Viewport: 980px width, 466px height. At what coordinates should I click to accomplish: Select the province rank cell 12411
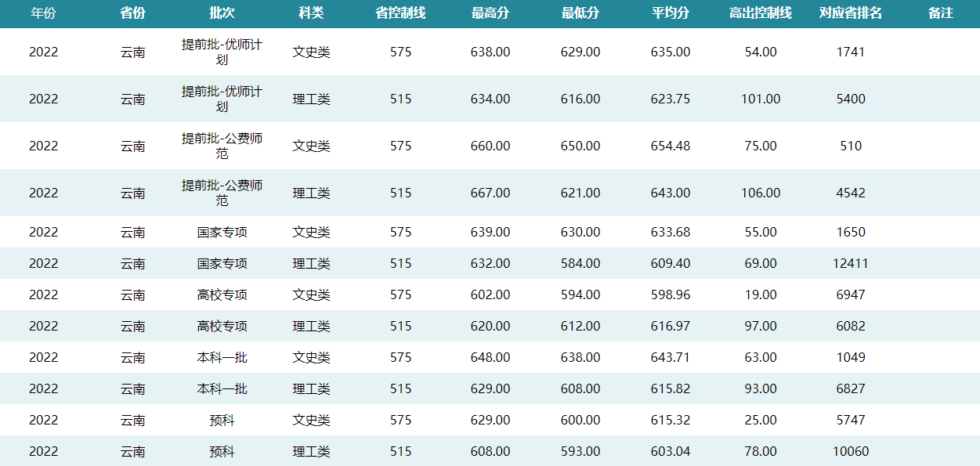850,263
